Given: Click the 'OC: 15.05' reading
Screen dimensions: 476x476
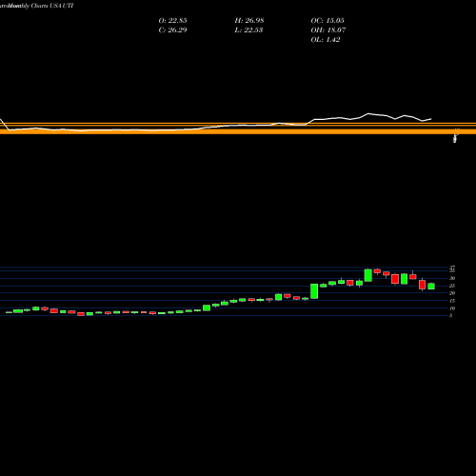Looking at the screenshot, I should tap(327, 20).
